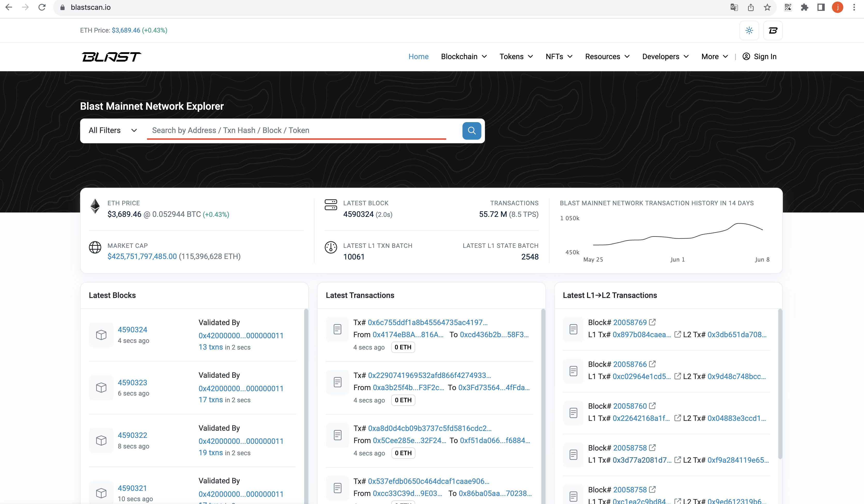864x504 pixels.
Task: Expand the Tokens menu
Action: point(516,57)
